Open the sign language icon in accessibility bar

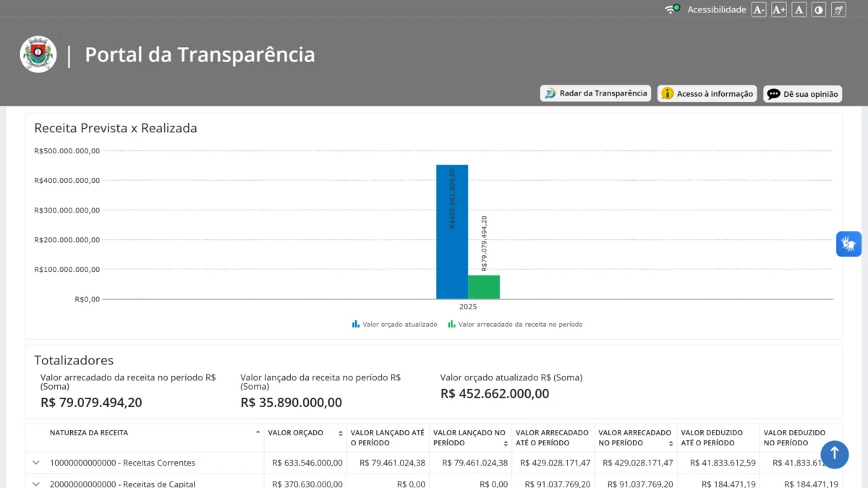(x=838, y=9)
